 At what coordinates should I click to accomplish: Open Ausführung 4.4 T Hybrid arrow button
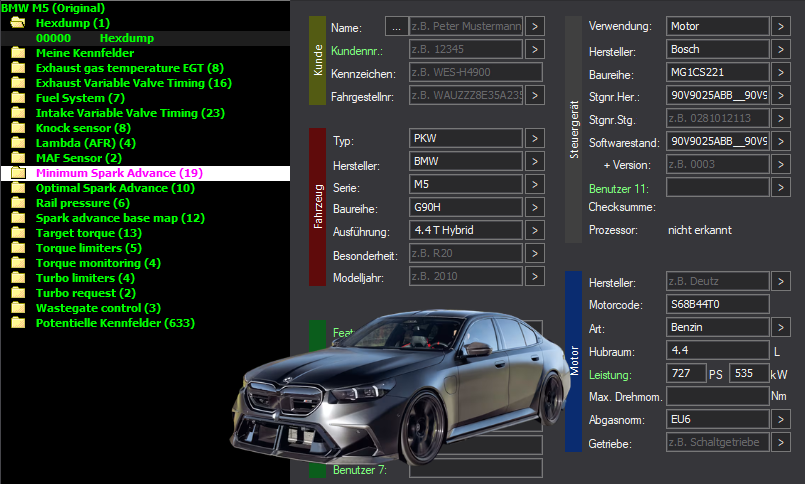point(535,230)
